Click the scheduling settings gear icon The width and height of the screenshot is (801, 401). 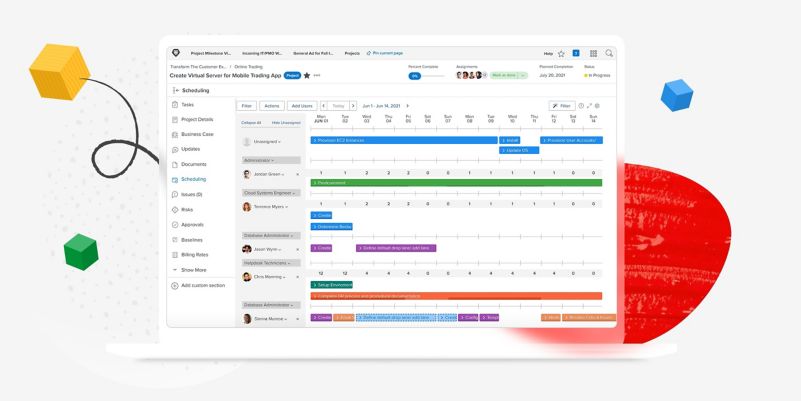[x=598, y=105]
